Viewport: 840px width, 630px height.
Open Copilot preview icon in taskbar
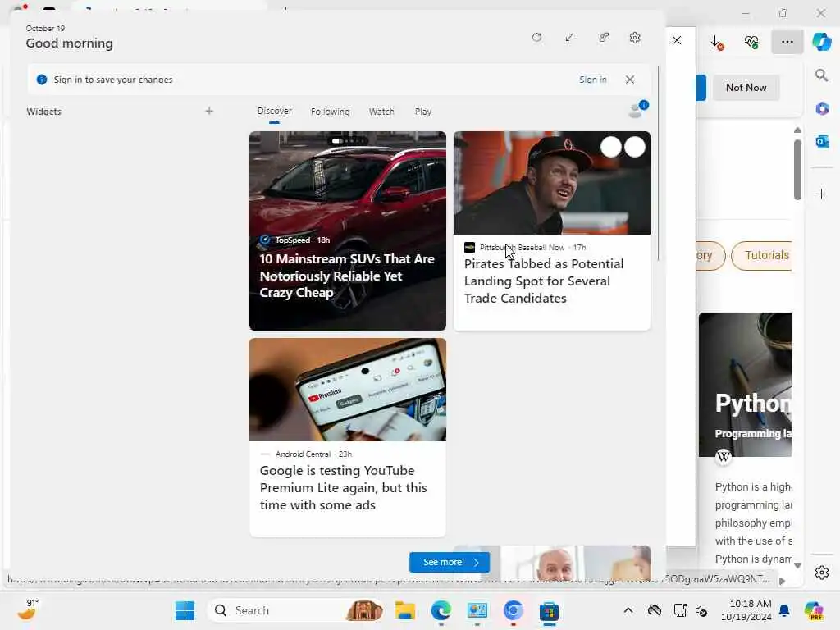[814, 610]
